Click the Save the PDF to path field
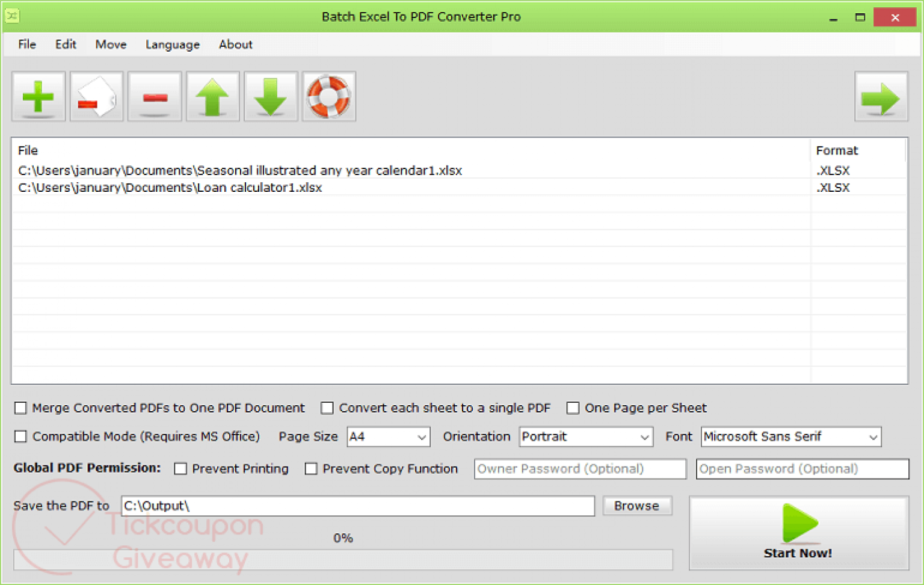924x585 pixels. coord(358,506)
